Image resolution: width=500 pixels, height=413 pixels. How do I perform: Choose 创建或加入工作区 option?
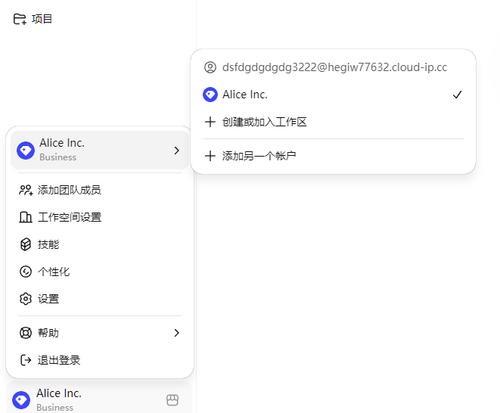(x=333, y=122)
